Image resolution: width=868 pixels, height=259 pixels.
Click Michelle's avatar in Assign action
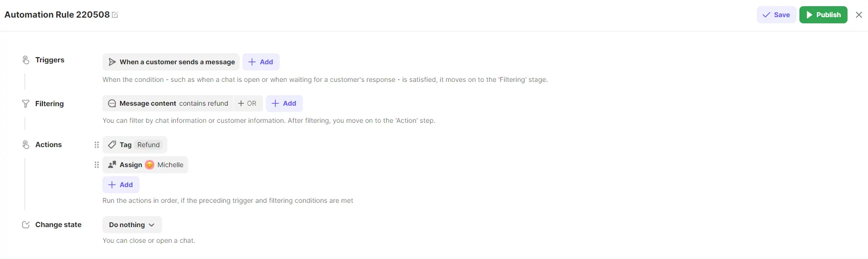point(150,165)
